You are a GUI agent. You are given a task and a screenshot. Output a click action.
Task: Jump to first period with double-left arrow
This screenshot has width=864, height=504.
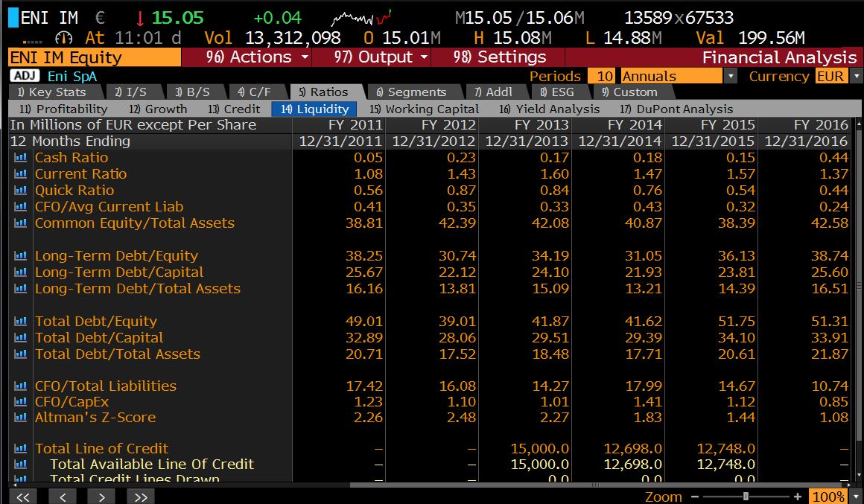point(22,497)
